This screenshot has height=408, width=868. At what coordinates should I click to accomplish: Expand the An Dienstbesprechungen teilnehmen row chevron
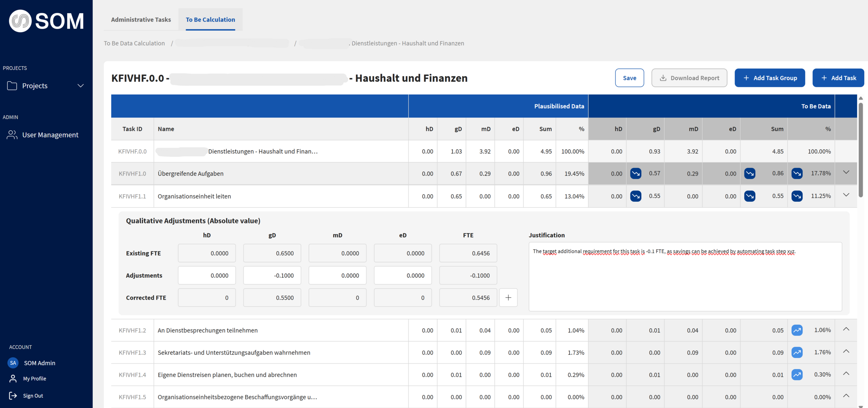[x=846, y=329]
